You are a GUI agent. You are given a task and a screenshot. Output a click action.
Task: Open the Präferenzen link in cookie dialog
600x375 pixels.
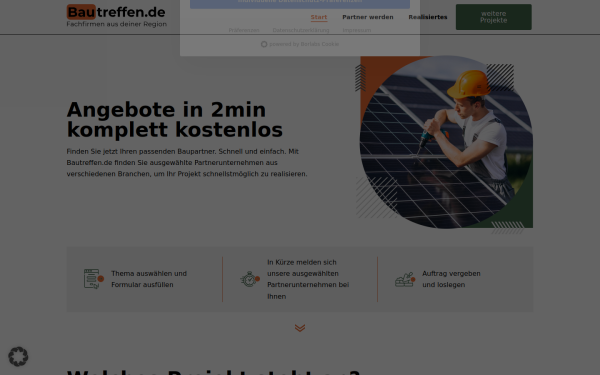(x=244, y=30)
